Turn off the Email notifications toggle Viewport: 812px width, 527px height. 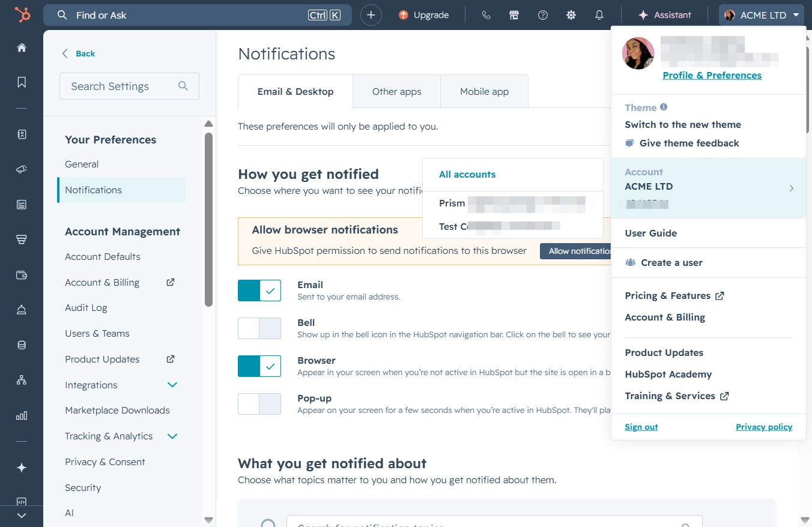pos(259,291)
